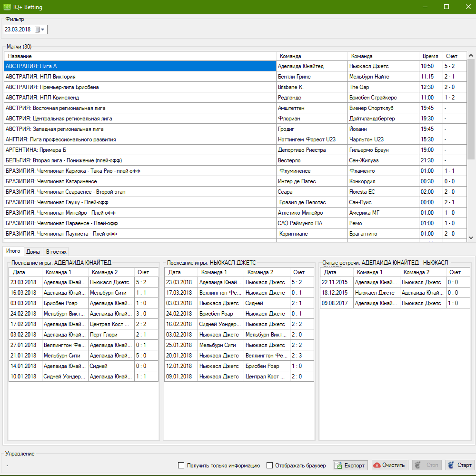Click the date field 23.03.2018

[18, 30]
